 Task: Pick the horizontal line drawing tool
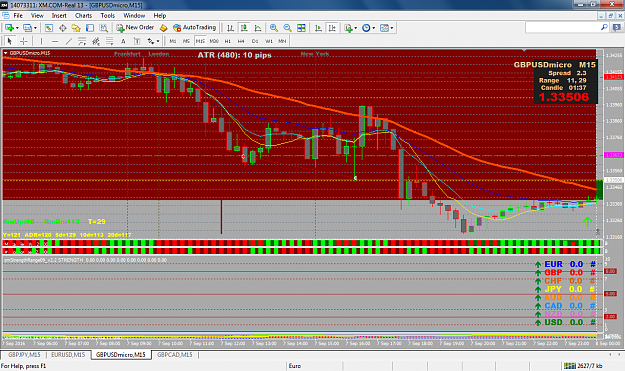(55, 41)
